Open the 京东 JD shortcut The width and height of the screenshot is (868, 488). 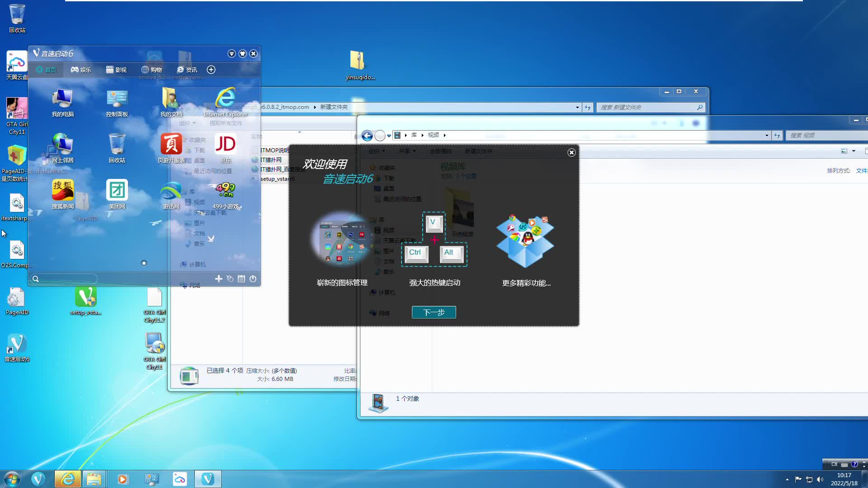click(x=225, y=149)
